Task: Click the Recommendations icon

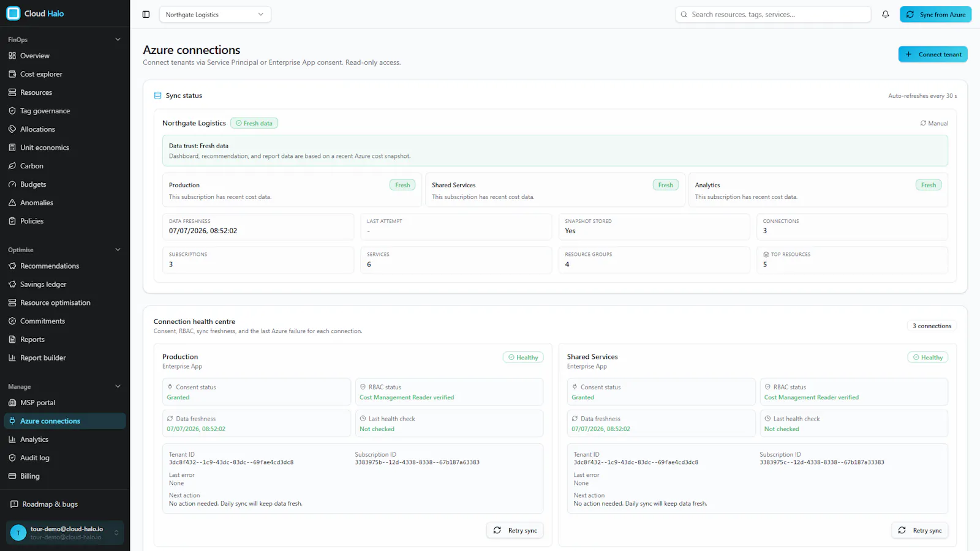Action: [x=12, y=266]
